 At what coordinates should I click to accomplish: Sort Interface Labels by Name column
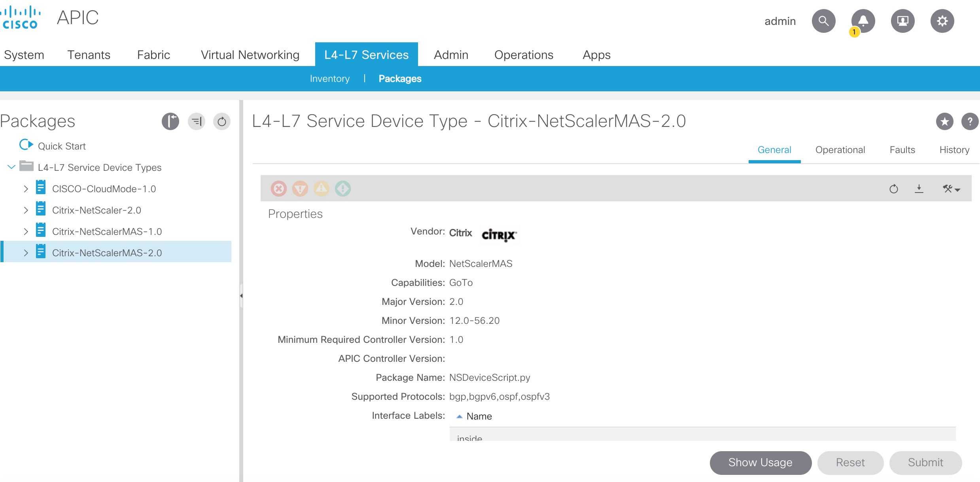(479, 416)
